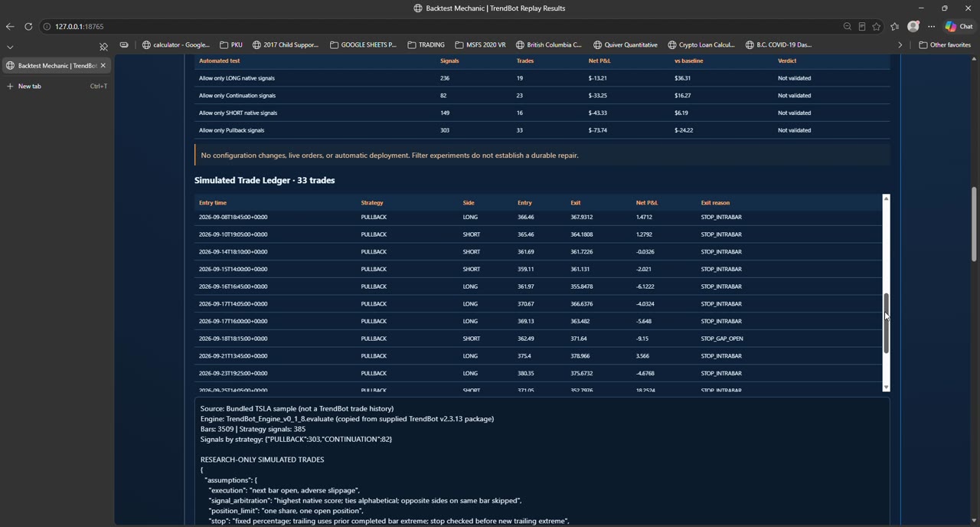This screenshot has height=527, width=980.
Task: Click the main page vertical scrollbar thumb
Action: coord(974,224)
